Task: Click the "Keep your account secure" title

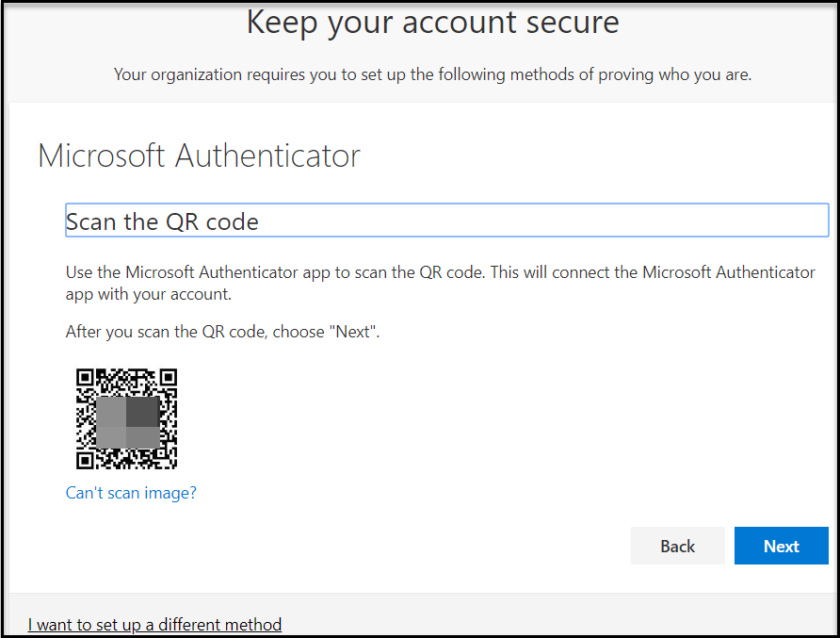Action: point(433,23)
